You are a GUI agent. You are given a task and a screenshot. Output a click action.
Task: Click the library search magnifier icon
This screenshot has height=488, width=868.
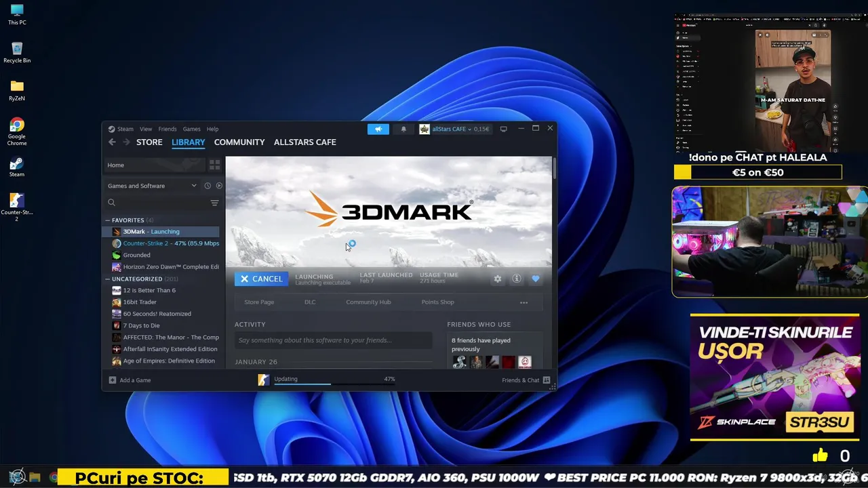click(x=112, y=203)
